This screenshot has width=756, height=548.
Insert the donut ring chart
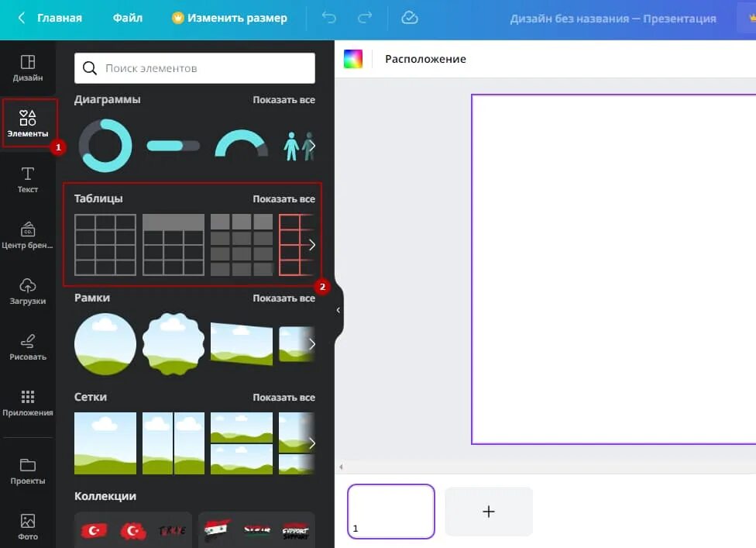point(105,146)
